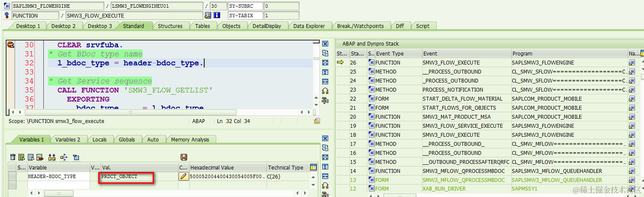Open column layout settings in variables table
Screen dimensions: 644x197
click(313, 167)
